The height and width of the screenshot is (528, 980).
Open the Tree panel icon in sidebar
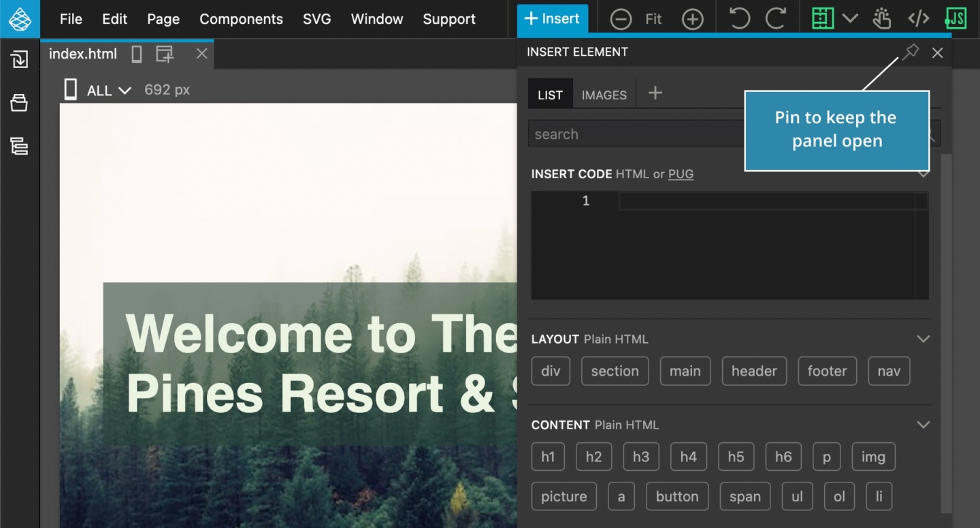(20, 146)
